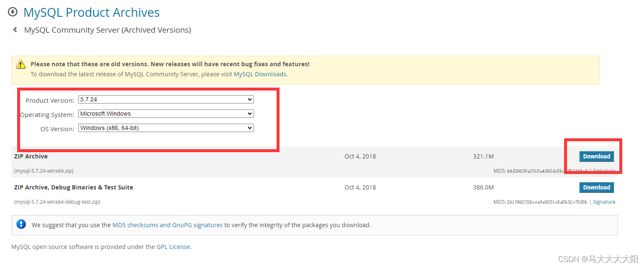Open the MySQL Downloads link
The width and height of the screenshot is (644, 267).
(x=260, y=74)
